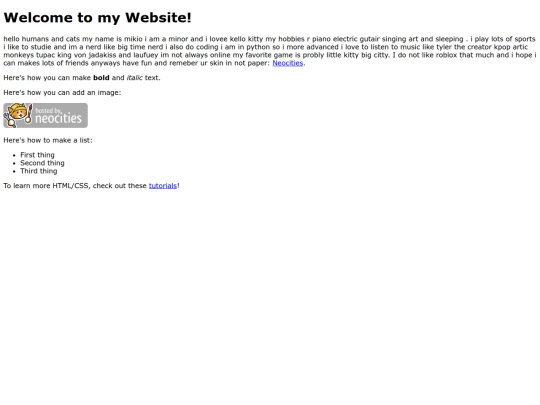Click the 'hosted by' text on the badge
This screenshot has height=405, width=540.
[49, 110]
